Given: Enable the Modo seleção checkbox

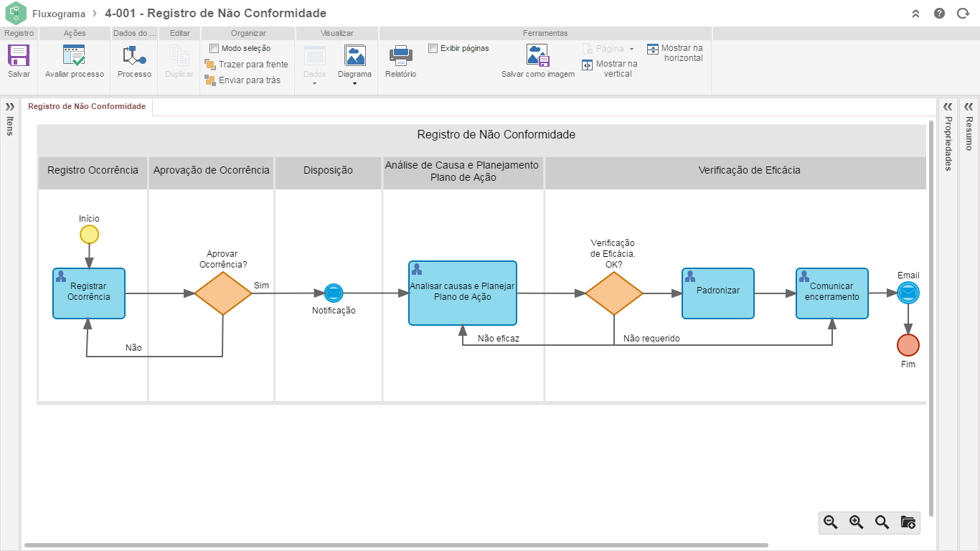Looking at the screenshot, I should click(x=214, y=49).
